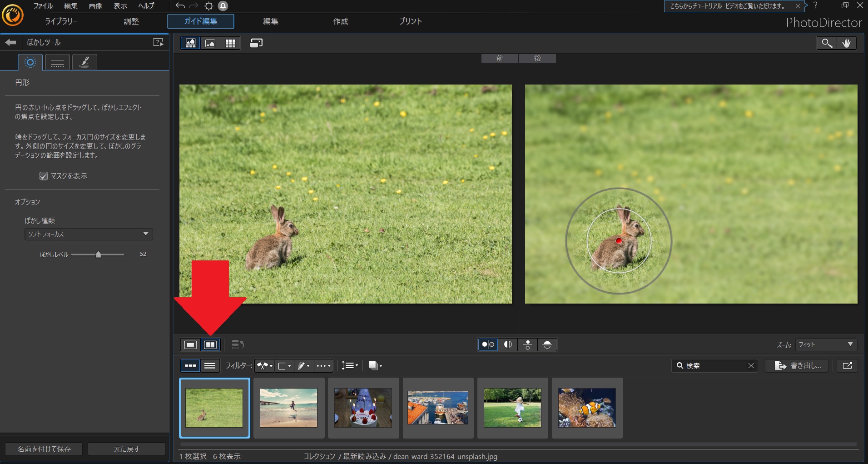Open the flag filter dropdown
Image resolution: width=868 pixels, height=464 pixels.
(x=264, y=366)
